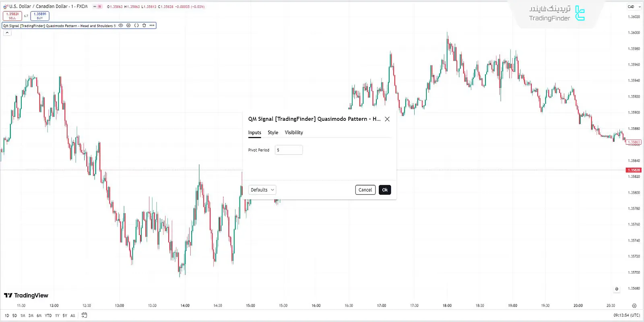This screenshot has width=644, height=322.
Task: Set time range to YTD
Action: click(48, 316)
